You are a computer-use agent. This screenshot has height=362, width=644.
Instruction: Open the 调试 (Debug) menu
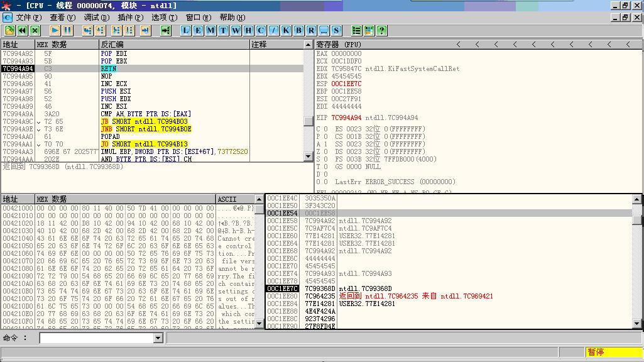pos(96,18)
